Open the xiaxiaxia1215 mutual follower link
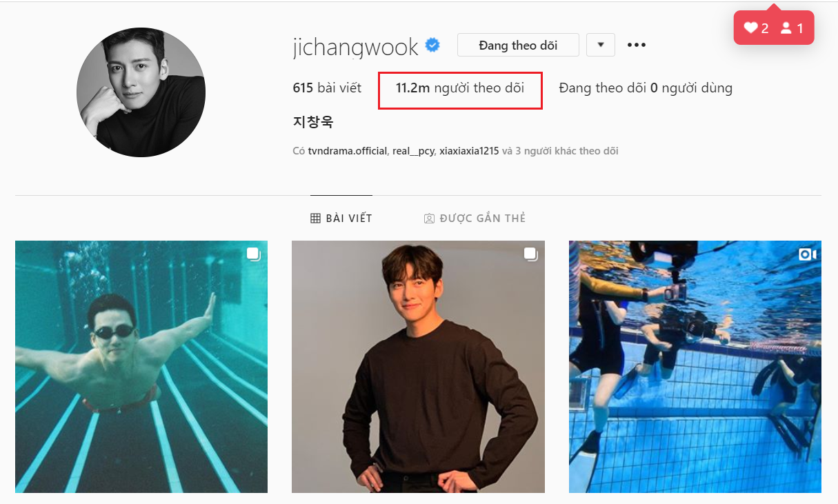The height and width of the screenshot is (504, 838). 469,151
